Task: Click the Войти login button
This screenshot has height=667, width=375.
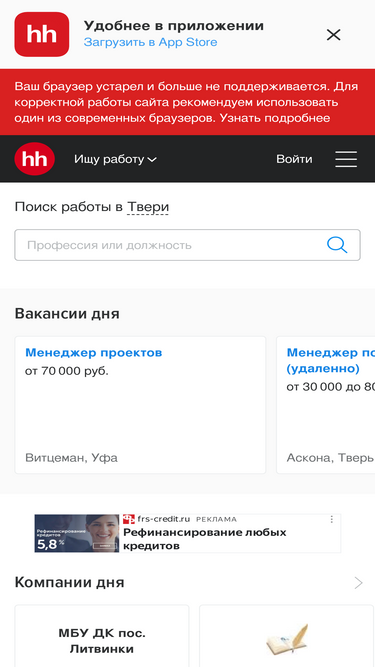Action: point(294,159)
